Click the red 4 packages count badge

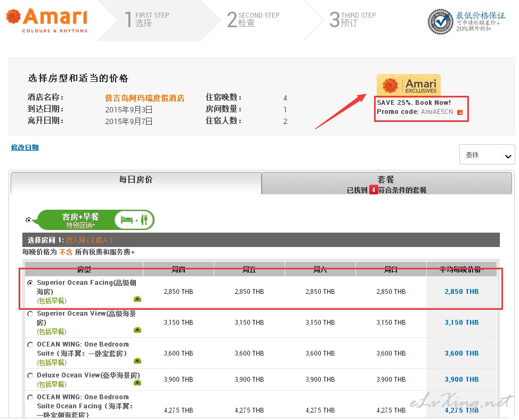click(x=374, y=190)
